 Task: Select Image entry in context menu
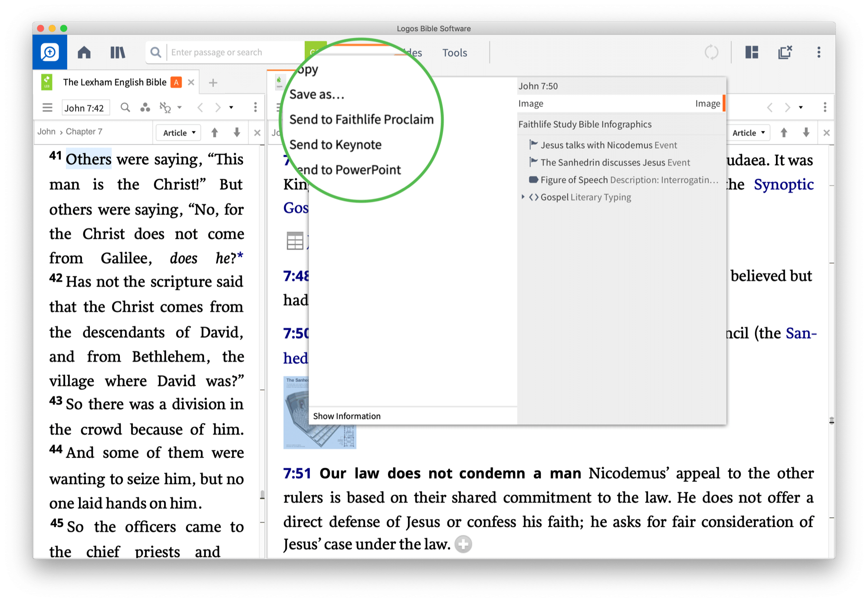pos(620,103)
